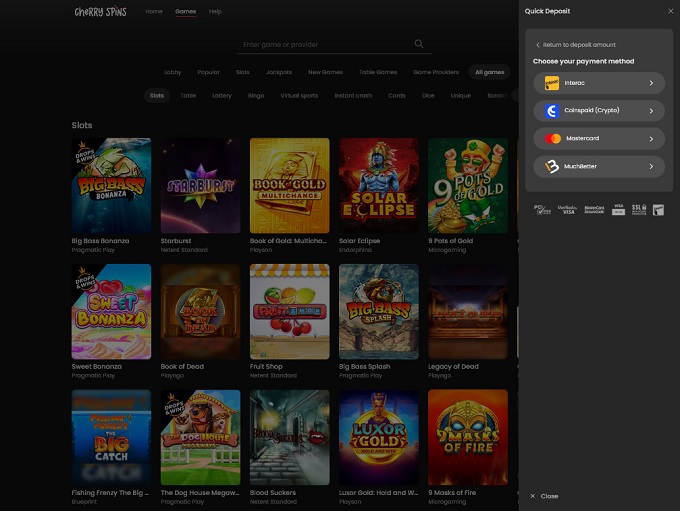Open the Starburst game thumbnail
The width and height of the screenshot is (680, 511).
(200, 185)
